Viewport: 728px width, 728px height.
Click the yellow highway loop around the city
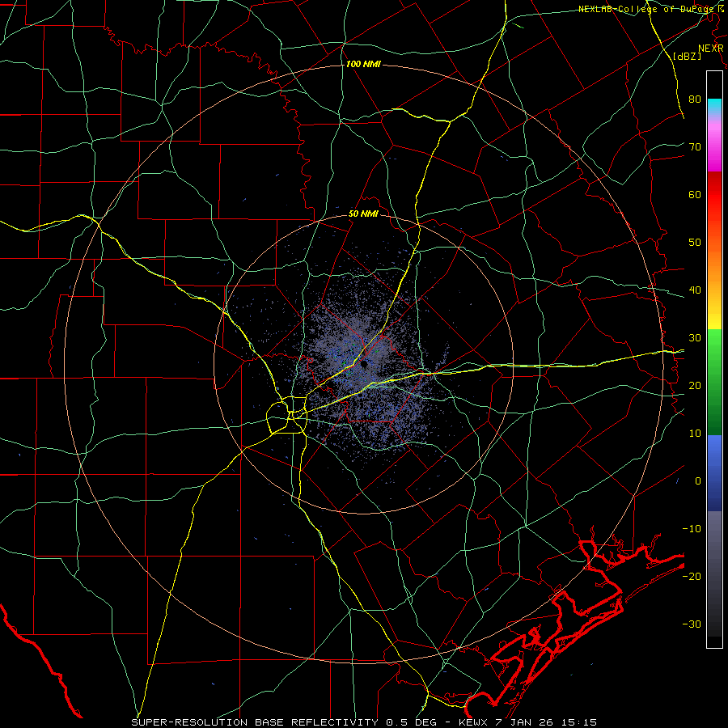(286, 415)
